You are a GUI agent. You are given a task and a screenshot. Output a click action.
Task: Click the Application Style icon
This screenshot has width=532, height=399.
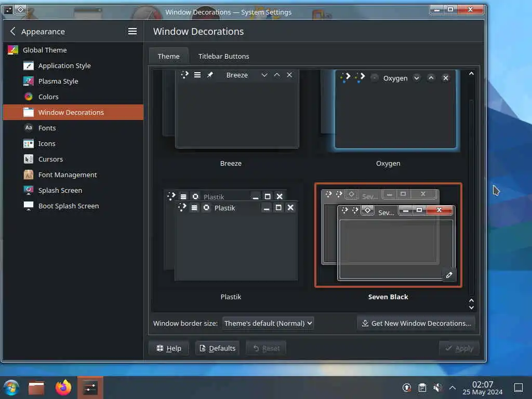point(29,65)
